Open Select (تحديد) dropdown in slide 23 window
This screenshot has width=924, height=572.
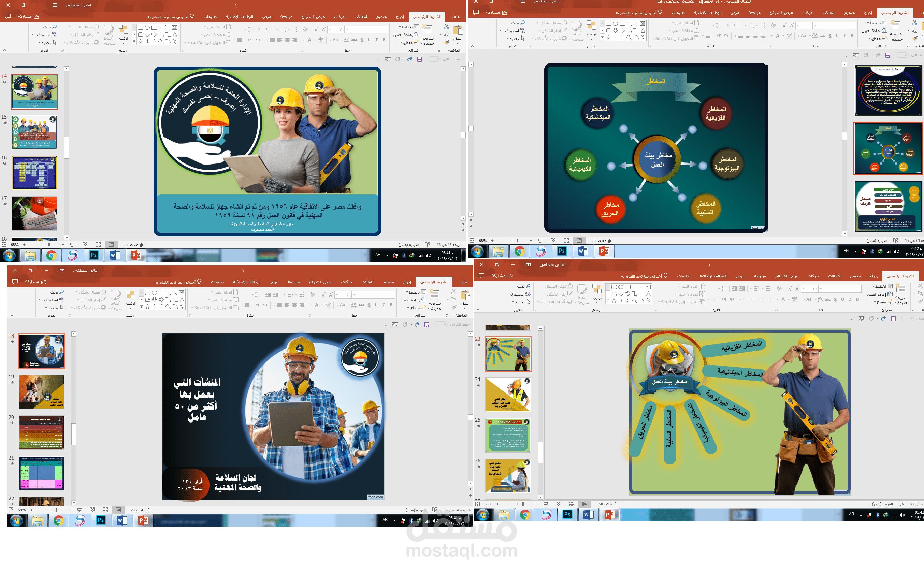point(520,302)
